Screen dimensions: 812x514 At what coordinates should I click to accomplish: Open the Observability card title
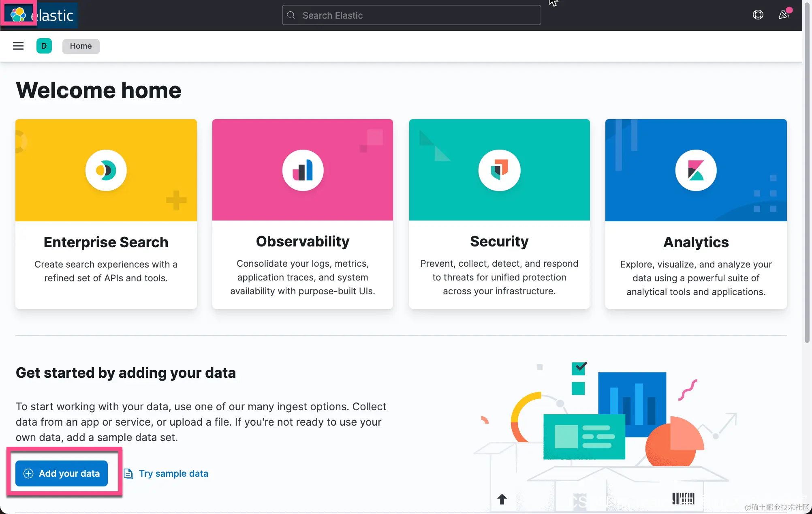pyautogui.click(x=303, y=242)
